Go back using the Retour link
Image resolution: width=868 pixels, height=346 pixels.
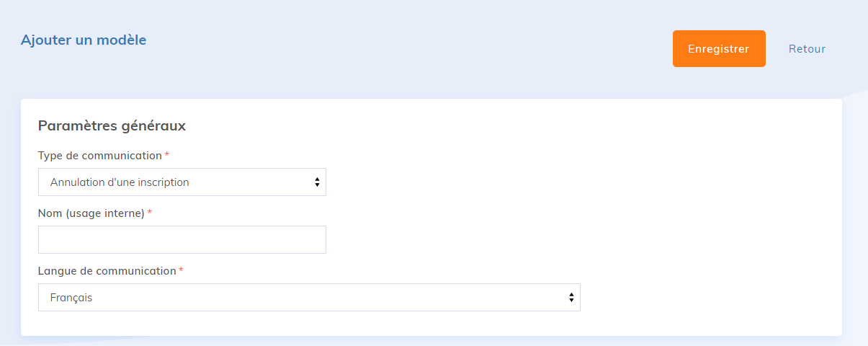pos(807,49)
